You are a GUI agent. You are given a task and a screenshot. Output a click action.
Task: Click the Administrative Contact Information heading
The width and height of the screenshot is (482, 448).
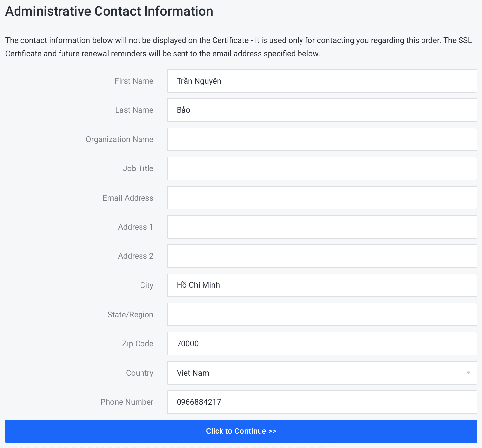tap(109, 11)
